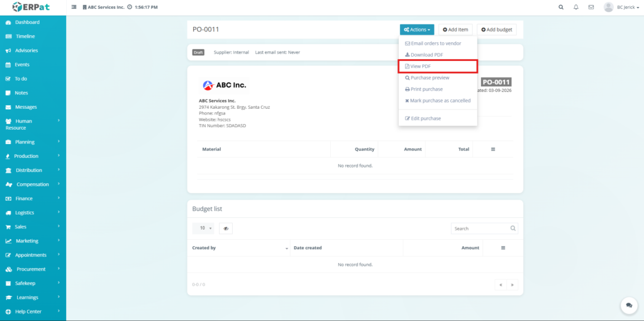Viewport: 644px width, 321px height.
Task: Click the Add budget button
Action: [496, 30]
